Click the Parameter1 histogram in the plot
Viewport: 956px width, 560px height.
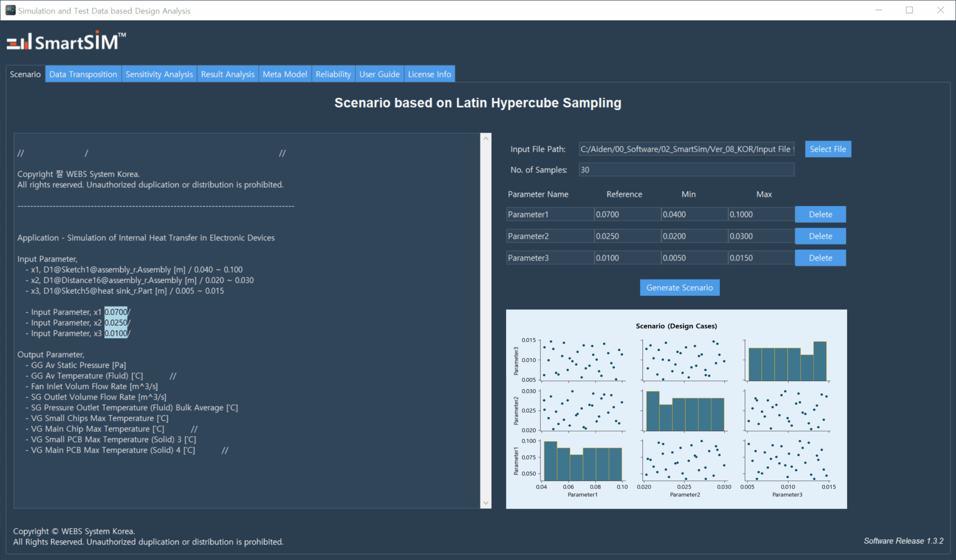583,461
